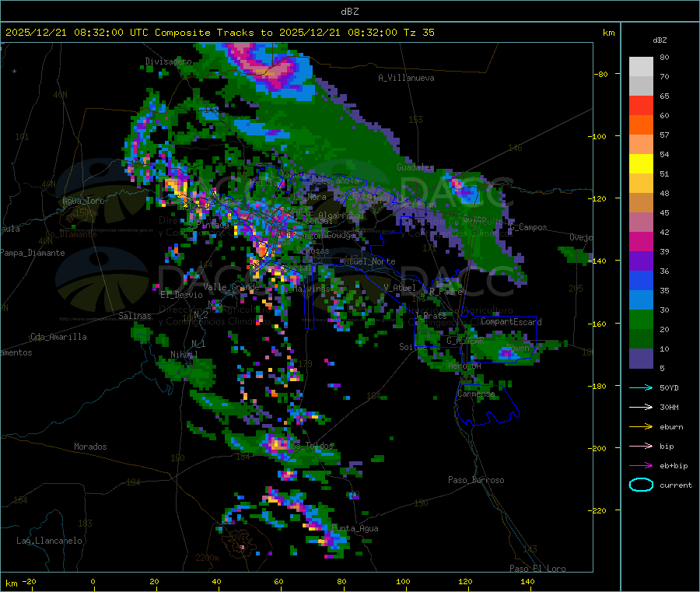Screen dimensions: 700x592
Task: Click the A_Villanueva map label
Action: 406,78
